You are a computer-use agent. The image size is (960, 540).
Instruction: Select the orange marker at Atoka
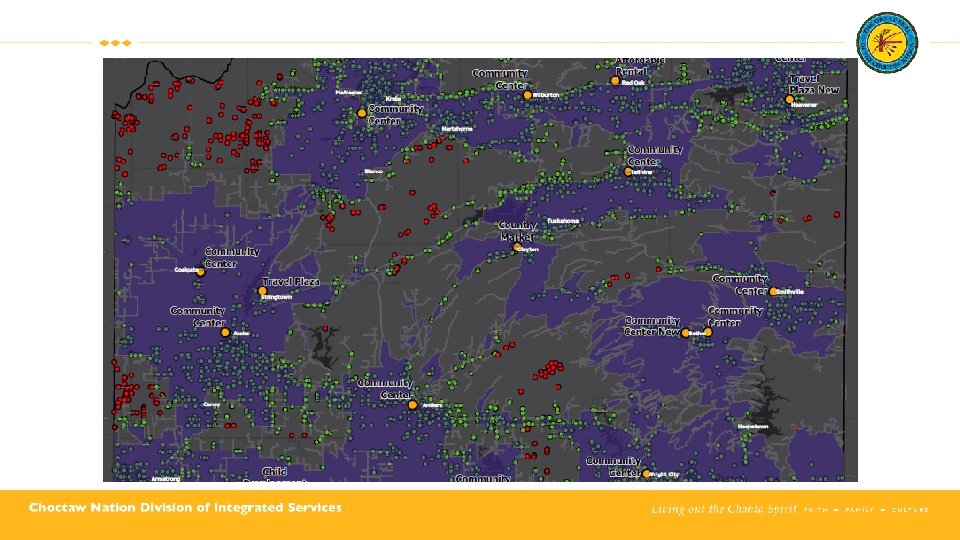[x=225, y=332]
